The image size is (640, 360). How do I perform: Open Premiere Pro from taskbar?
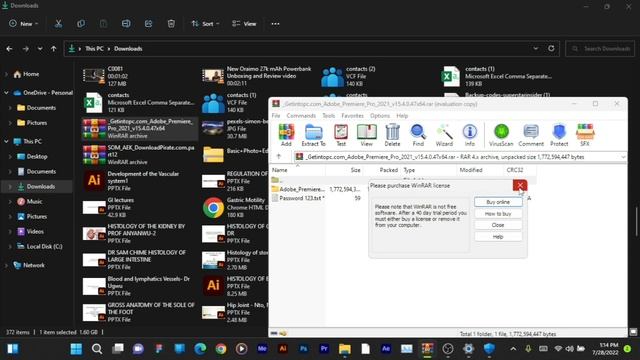click(x=324, y=349)
